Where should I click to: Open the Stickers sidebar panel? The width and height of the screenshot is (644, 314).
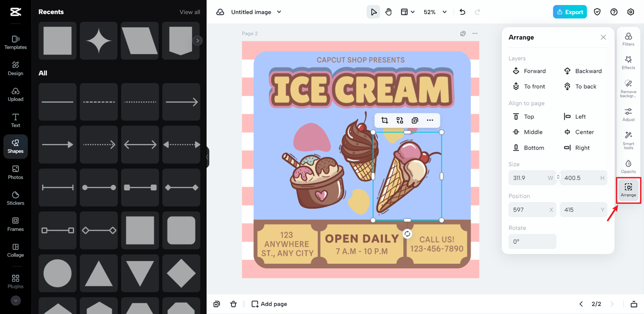16,199
